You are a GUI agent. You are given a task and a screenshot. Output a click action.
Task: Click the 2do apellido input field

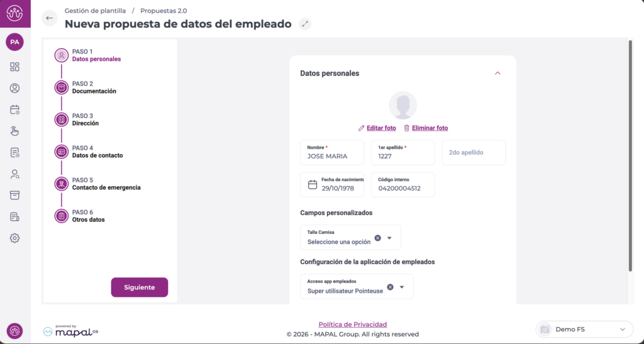(474, 153)
